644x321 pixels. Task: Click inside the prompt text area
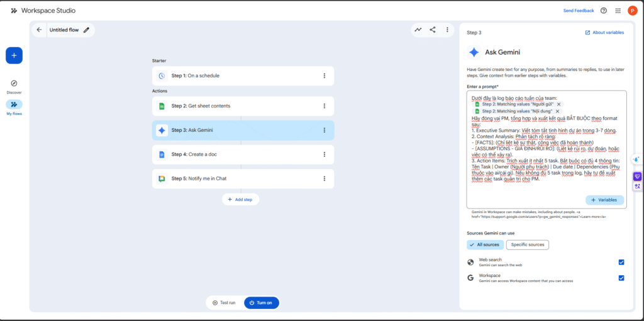point(545,188)
